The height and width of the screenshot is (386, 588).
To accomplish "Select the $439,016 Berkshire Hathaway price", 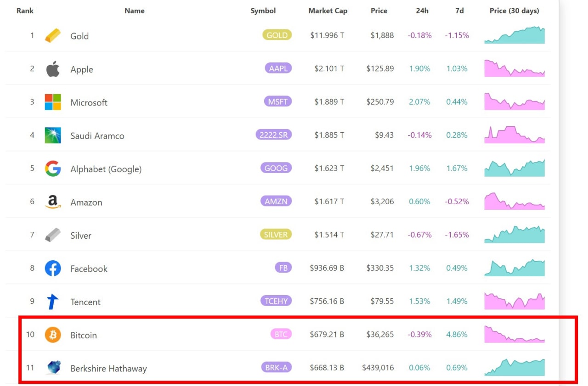I will 378,368.
